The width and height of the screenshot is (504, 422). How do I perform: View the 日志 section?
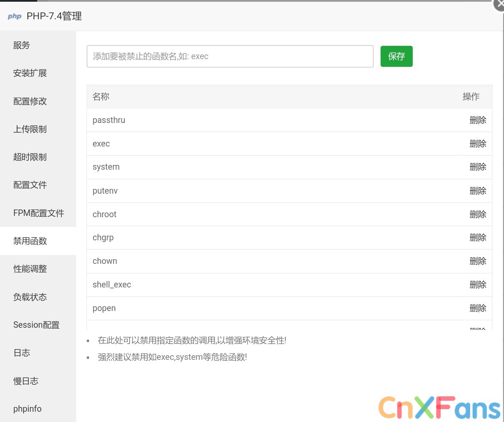point(21,353)
